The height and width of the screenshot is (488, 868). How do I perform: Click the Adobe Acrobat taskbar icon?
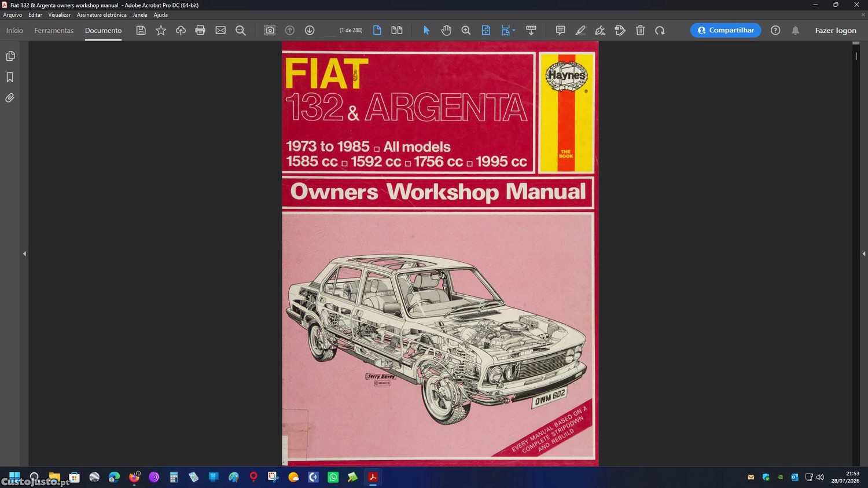click(x=373, y=477)
